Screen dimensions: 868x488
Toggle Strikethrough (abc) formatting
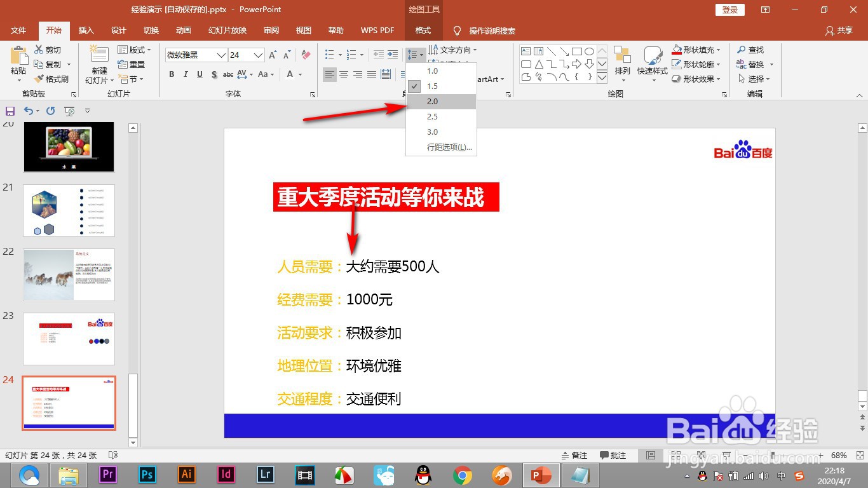[x=228, y=74]
